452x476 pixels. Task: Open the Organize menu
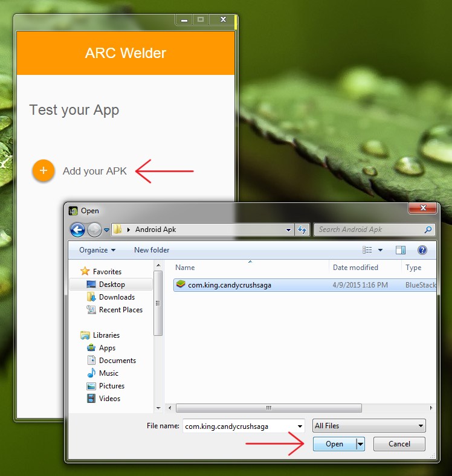click(x=97, y=250)
